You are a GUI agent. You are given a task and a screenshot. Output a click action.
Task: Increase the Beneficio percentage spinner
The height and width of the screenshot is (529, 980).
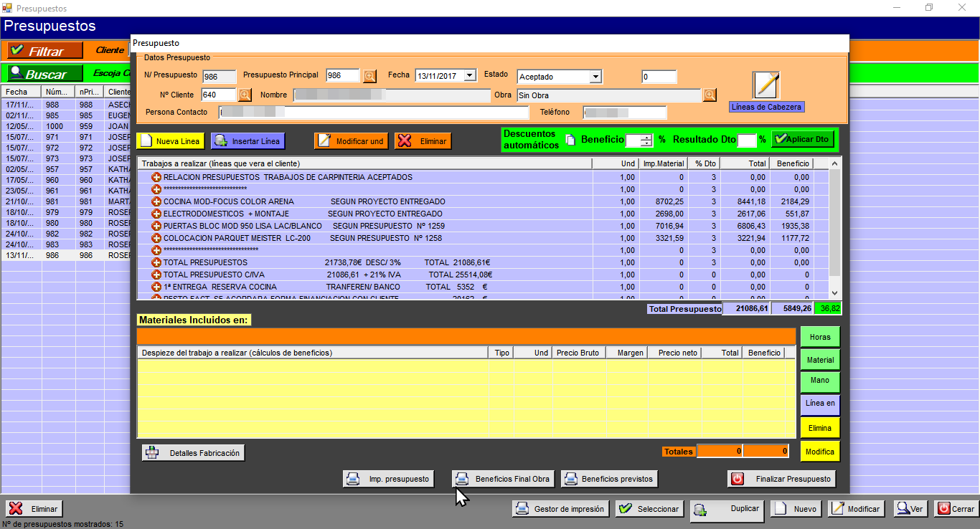646,137
